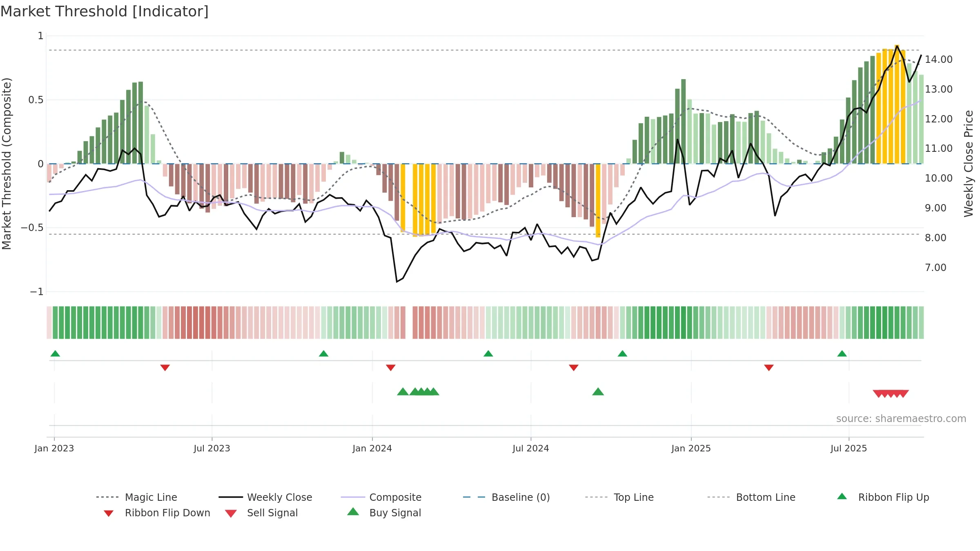Click the −1 composite axis label
The height and width of the screenshot is (551, 980).
[36, 292]
